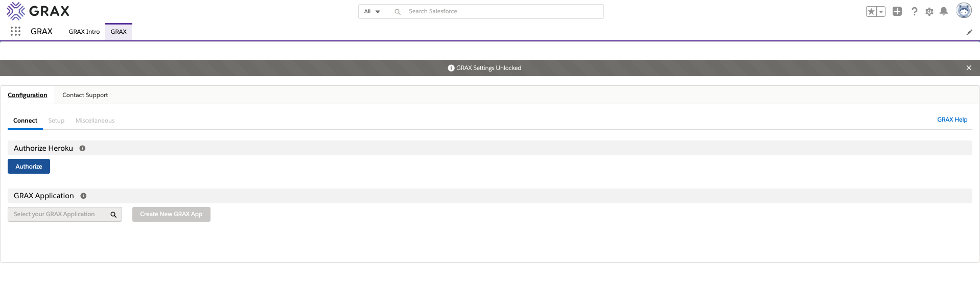The image size is (980, 305).
Task: Click Create New GRAX App button
Action: (171, 214)
